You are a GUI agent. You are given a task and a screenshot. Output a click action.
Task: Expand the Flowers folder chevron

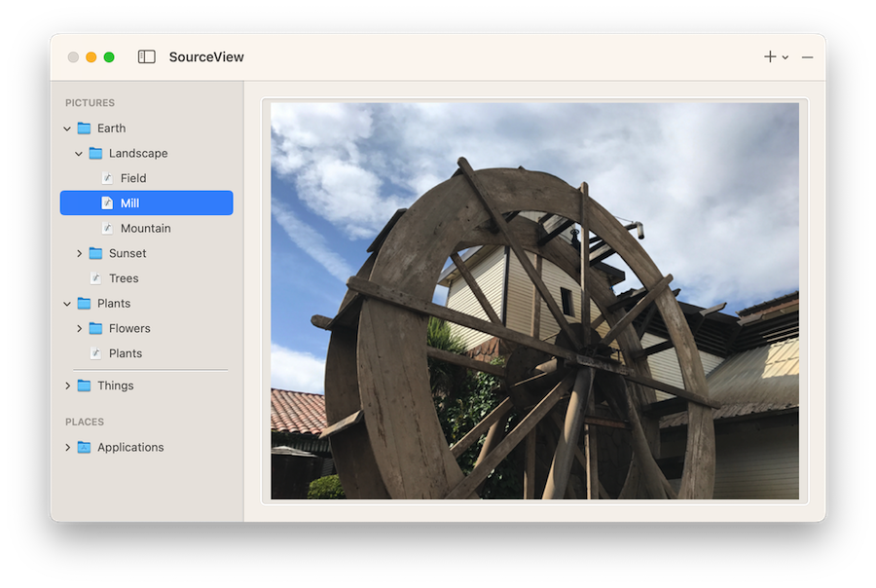pos(79,329)
